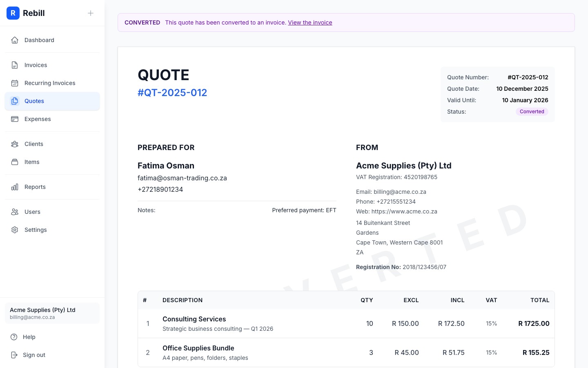Follow the View the invoice link
This screenshot has width=588, height=368.
tap(310, 22)
